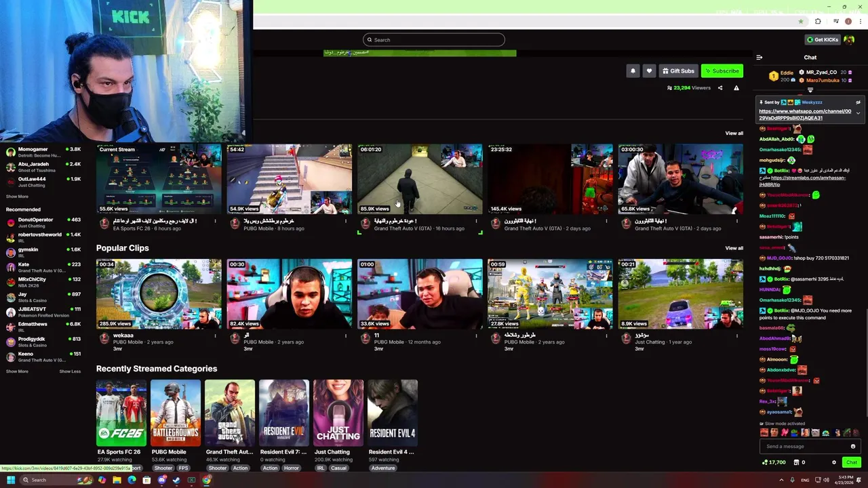868x488 pixels.
Task: Select the PUBG Mobile category card
Action: (176, 412)
